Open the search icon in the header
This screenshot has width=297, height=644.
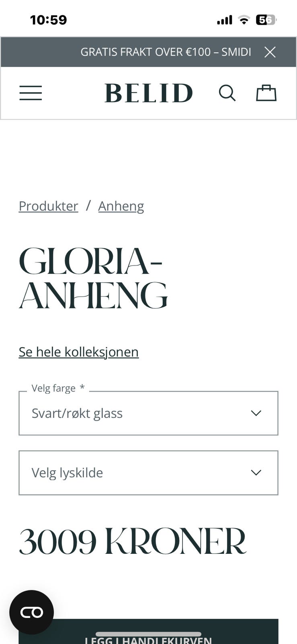click(x=227, y=93)
